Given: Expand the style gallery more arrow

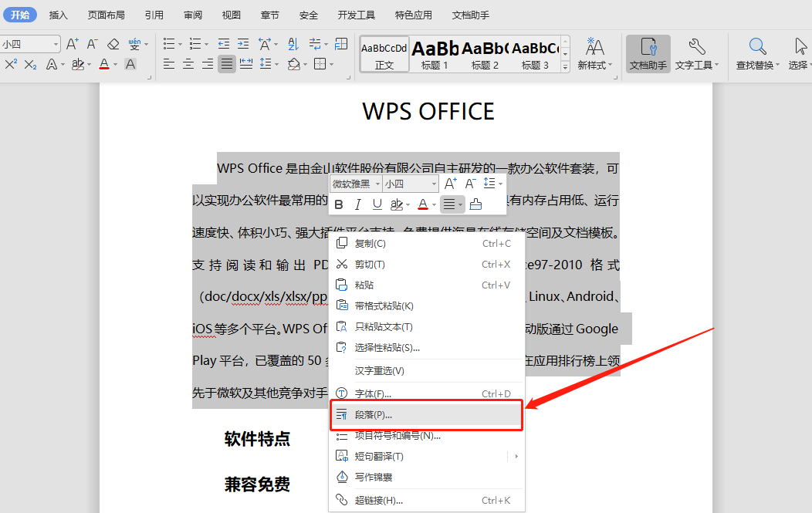Looking at the screenshot, I should click(x=566, y=66).
